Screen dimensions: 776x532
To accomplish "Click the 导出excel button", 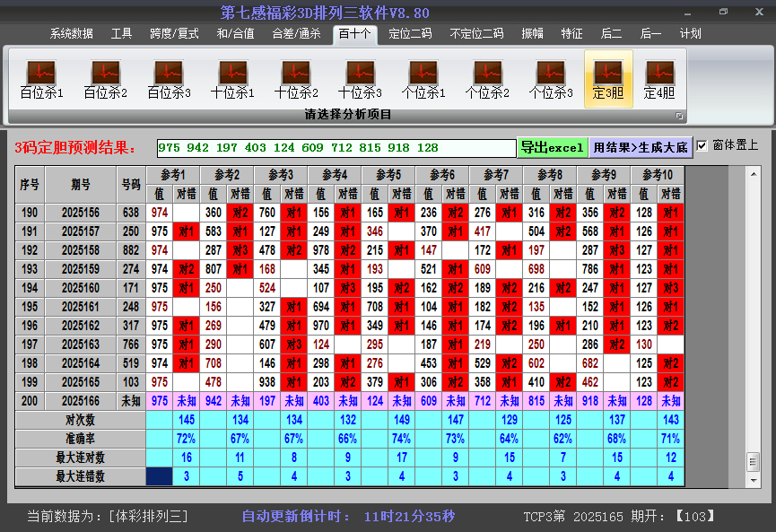I will pyautogui.click(x=553, y=147).
